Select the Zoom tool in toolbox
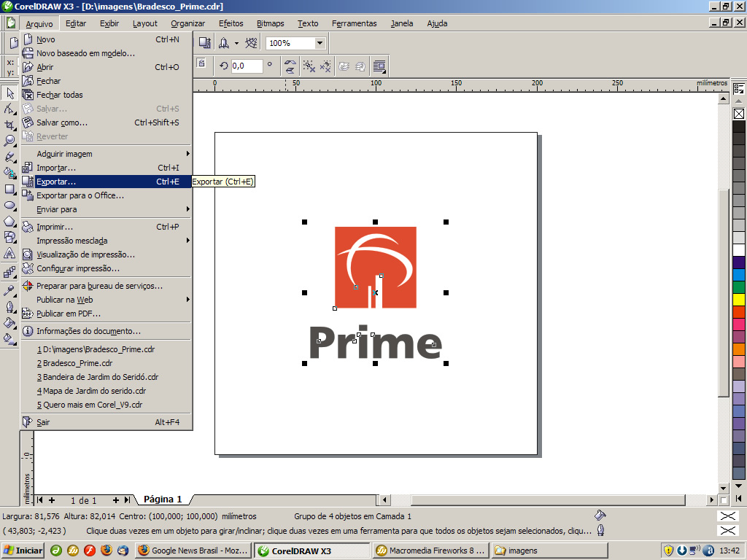This screenshot has height=560, width=747. (9, 141)
